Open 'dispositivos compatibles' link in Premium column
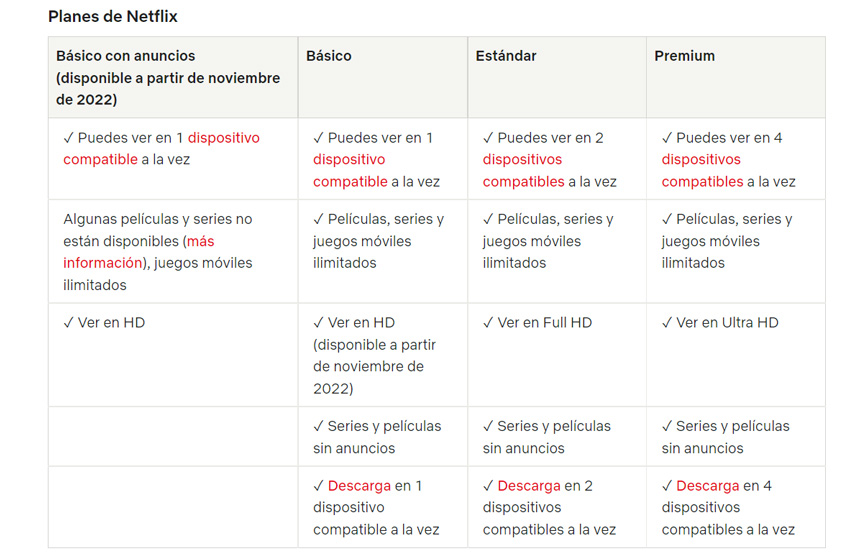 point(702,171)
